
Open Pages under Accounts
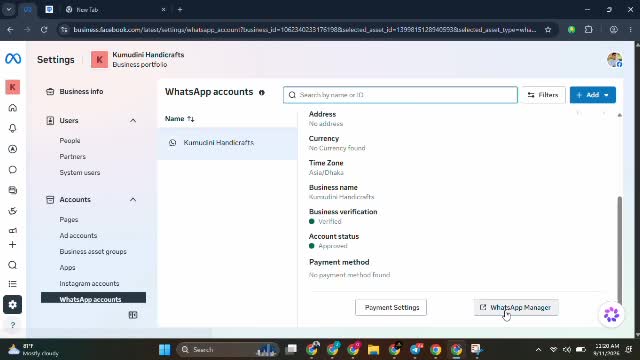69,220
